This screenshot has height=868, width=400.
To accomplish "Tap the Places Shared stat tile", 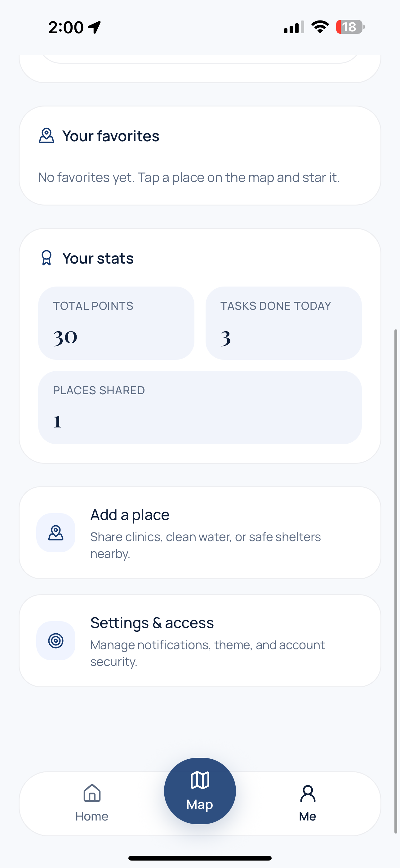I will point(200,407).
